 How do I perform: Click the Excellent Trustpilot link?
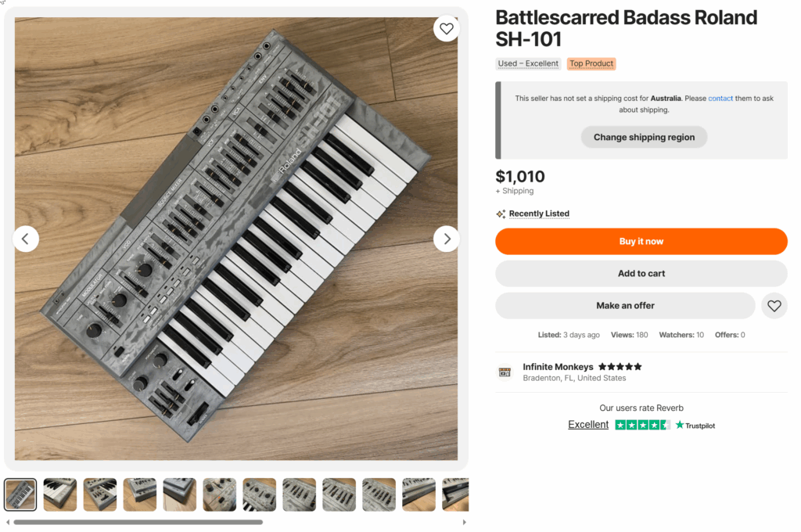click(x=588, y=425)
